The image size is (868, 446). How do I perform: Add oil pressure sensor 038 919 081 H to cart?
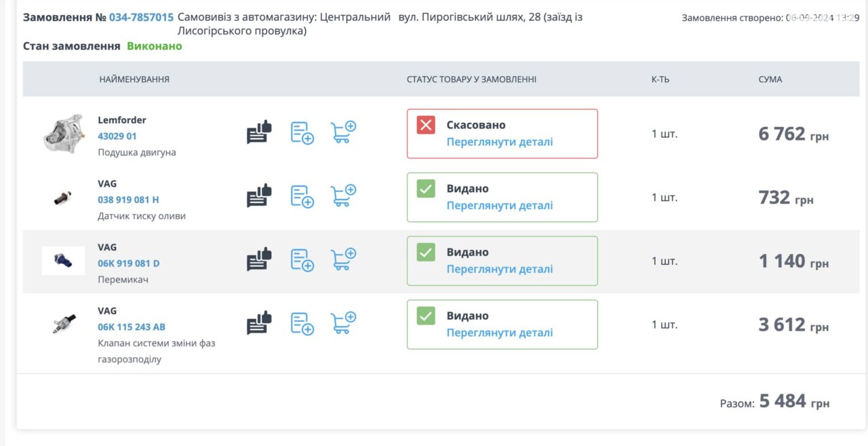tap(343, 196)
